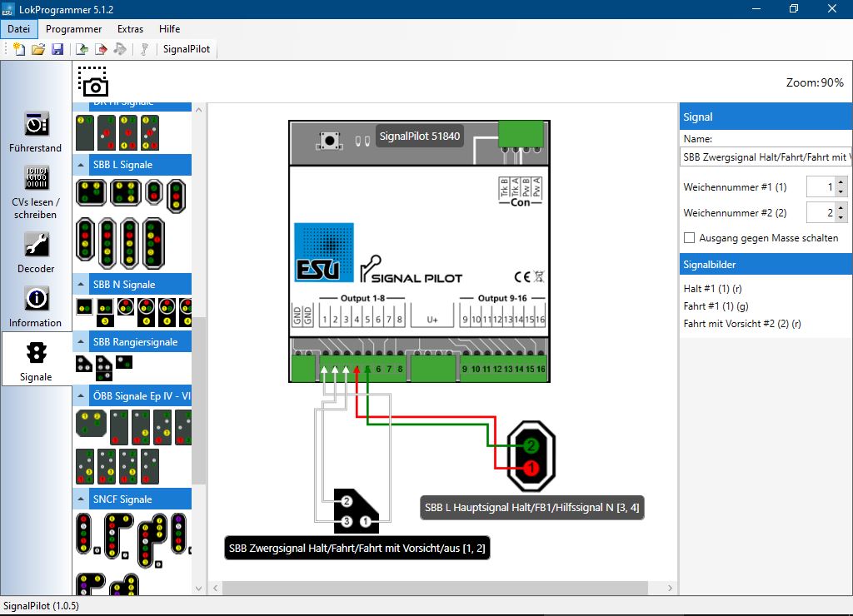This screenshot has width=853, height=616.
Task: Open the Führerstand panel
Action: click(x=36, y=132)
